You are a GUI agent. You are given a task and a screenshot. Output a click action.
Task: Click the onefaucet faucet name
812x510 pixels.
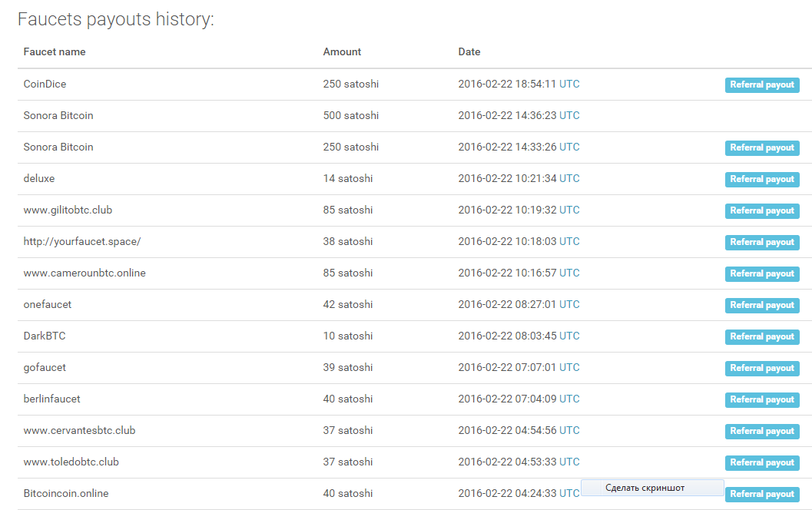click(x=47, y=304)
